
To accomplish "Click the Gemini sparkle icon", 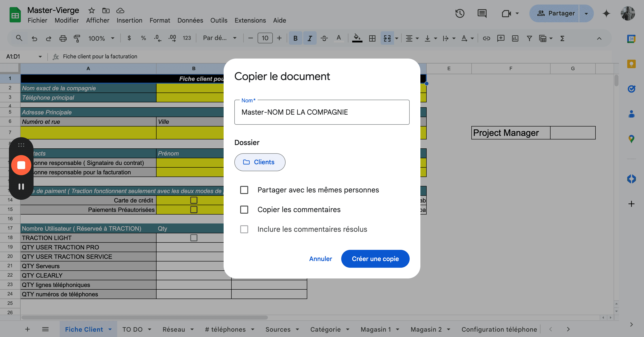I will pos(606,13).
